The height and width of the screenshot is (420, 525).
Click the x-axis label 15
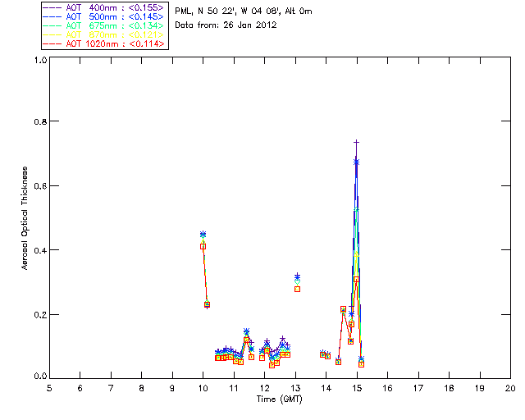(x=357, y=389)
